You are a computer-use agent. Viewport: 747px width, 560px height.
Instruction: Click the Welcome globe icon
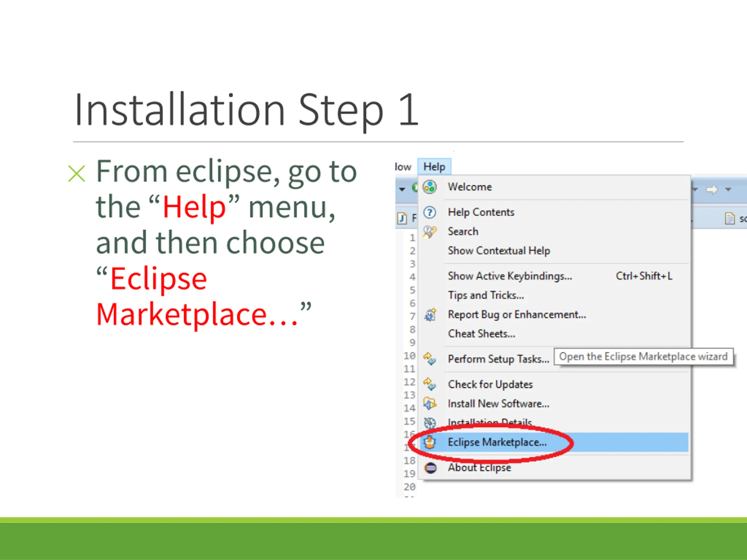[430, 187]
